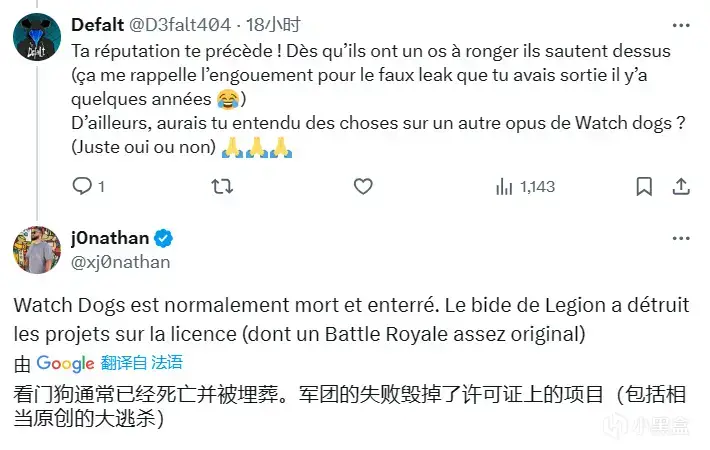This screenshot has height=450, width=710.
Task: Open the @D3falt404 handle link
Action: [x=180, y=24]
